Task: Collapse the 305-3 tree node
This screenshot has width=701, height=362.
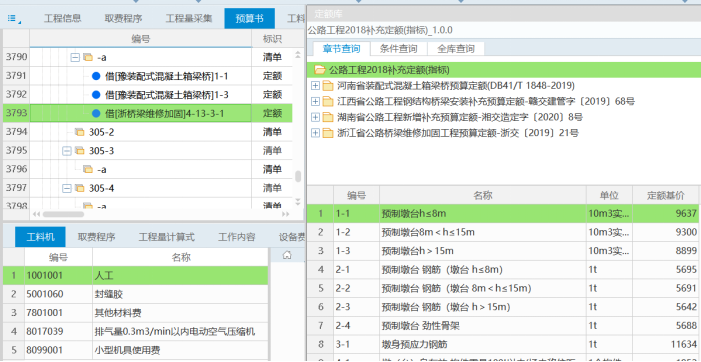Action: click(x=67, y=151)
